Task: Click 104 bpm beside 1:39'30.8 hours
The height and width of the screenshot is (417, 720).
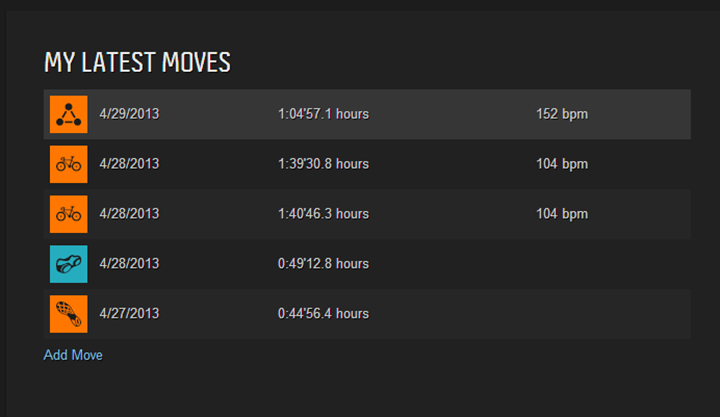Action: point(562,164)
